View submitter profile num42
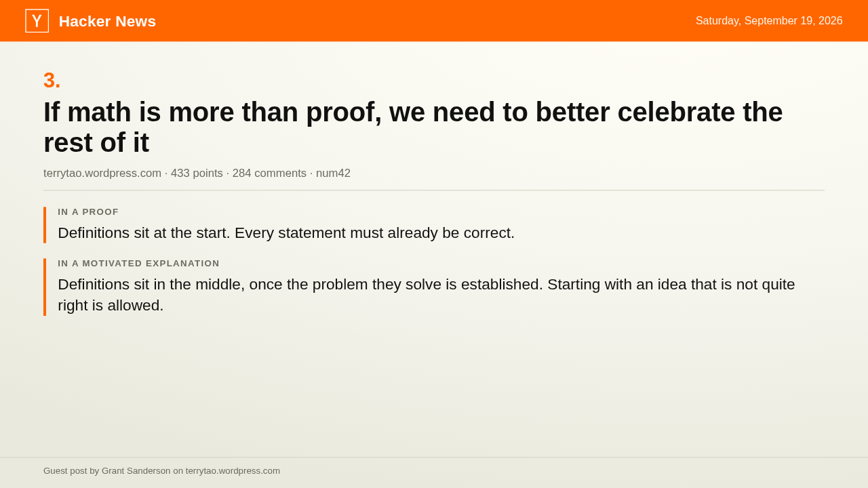The height and width of the screenshot is (488, 868). (333, 174)
